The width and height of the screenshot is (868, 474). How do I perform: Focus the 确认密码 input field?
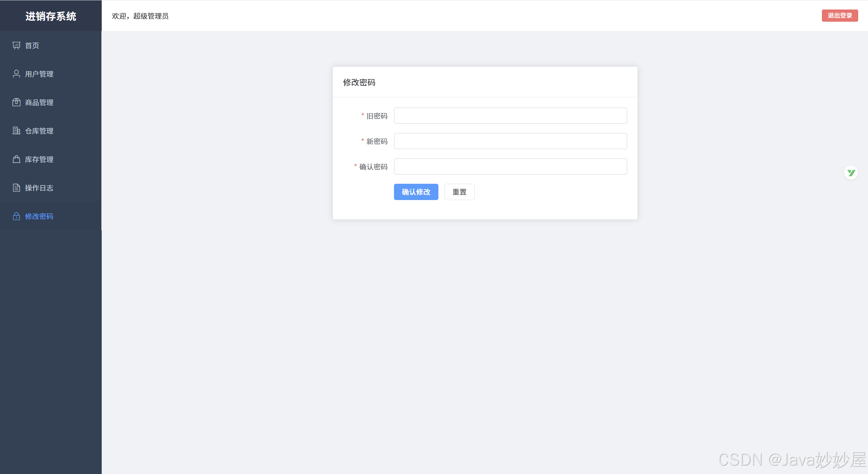[x=510, y=166]
